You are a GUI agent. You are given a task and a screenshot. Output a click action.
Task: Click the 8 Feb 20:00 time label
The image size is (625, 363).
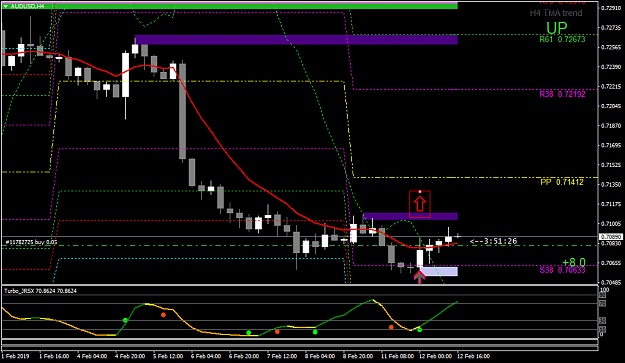(x=358, y=356)
